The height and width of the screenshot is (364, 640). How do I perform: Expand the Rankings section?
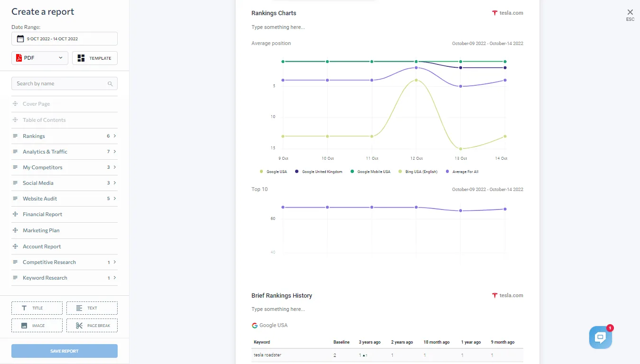point(64,136)
